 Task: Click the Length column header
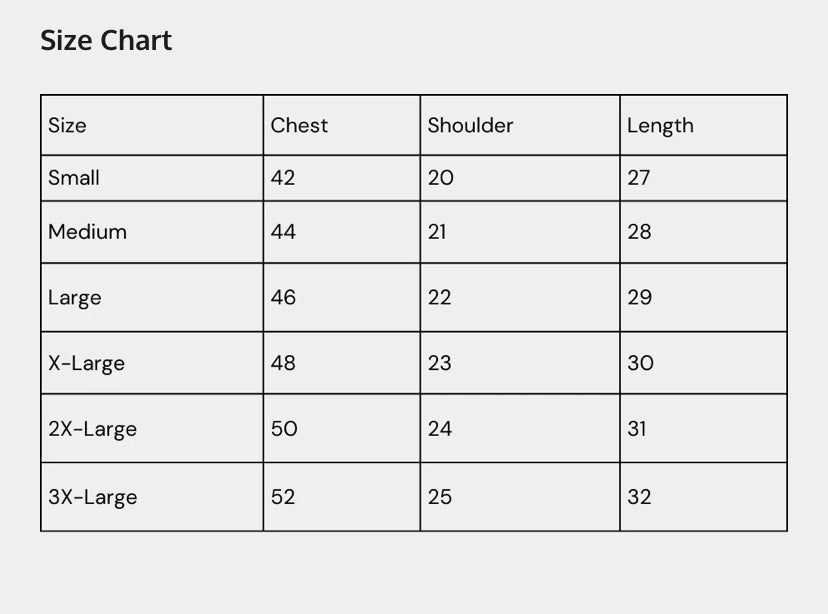pos(660,125)
